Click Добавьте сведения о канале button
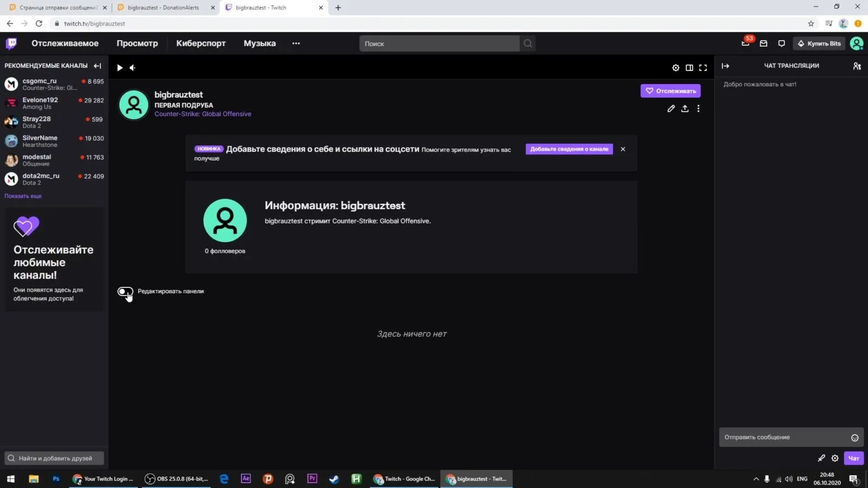This screenshot has height=488, width=868. pyautogui.click(x=569, y=149)
